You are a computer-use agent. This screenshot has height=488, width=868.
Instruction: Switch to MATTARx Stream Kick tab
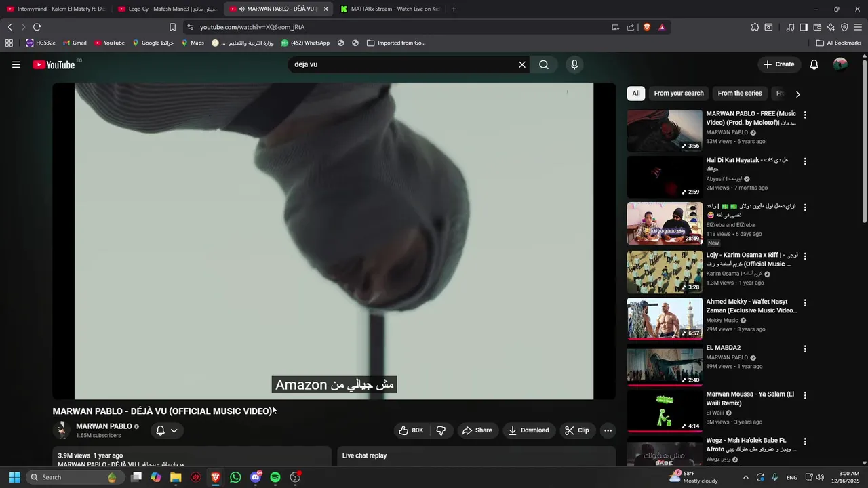click(x=390, y=9)
